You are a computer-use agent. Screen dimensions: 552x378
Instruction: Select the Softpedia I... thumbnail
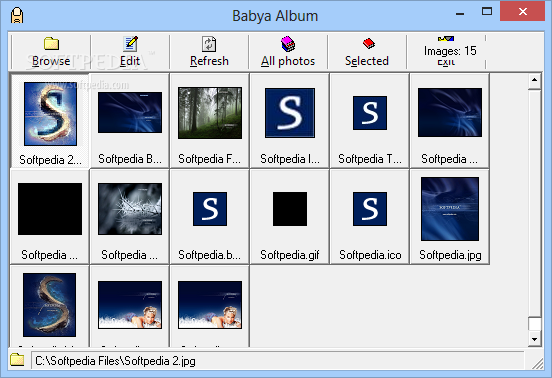(290, 113)
